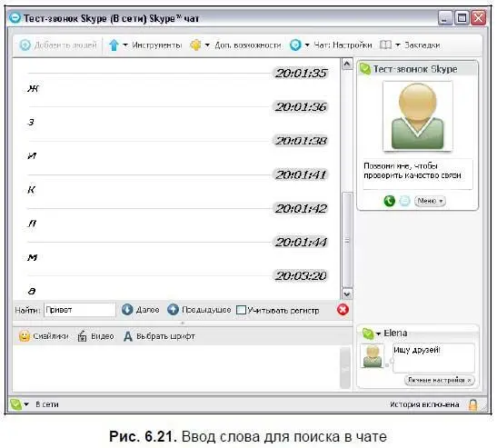Minimize the Skype chat window
This screenshot has width=497, height=448.
[445, 18]
